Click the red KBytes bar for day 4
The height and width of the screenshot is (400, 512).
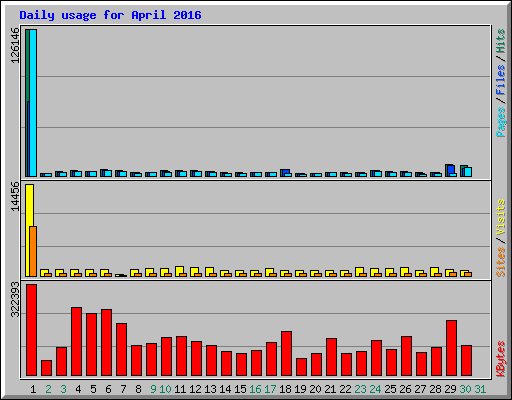pyautogui.click(x=77, y=341)
